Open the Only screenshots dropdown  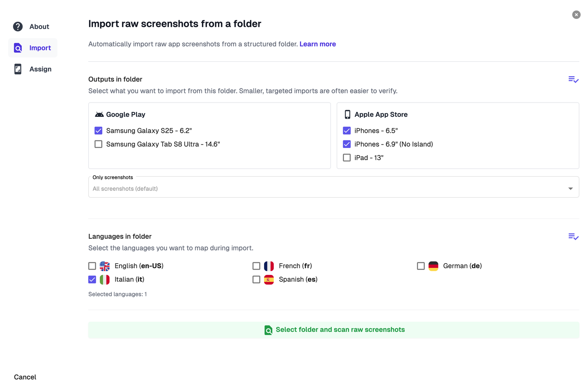[x=333, y=188]
